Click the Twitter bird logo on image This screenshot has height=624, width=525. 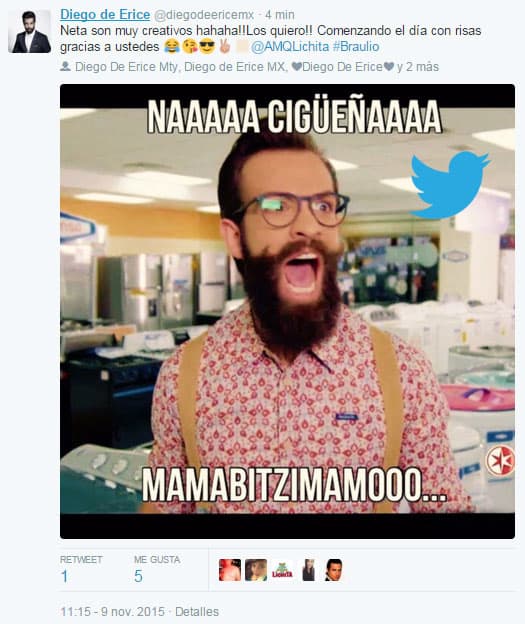coord(450,184)
